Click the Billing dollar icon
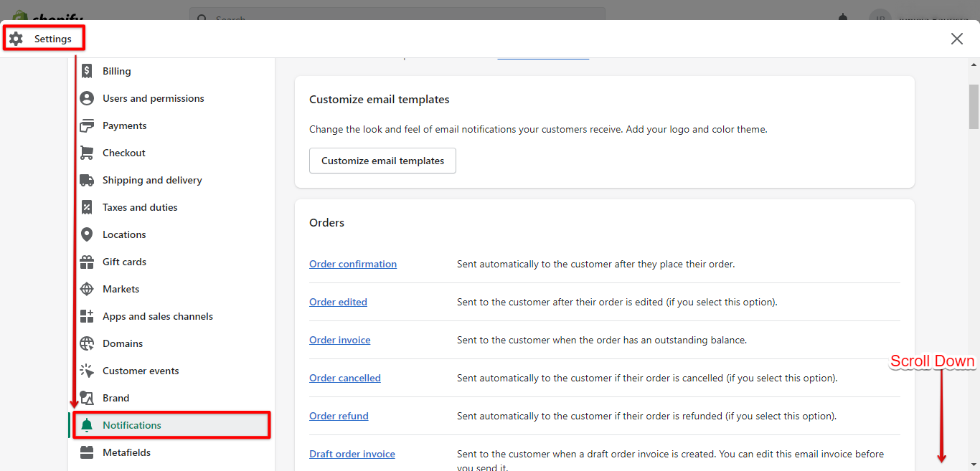This screenshot has width=980, height=471. [x=87, y=71]
